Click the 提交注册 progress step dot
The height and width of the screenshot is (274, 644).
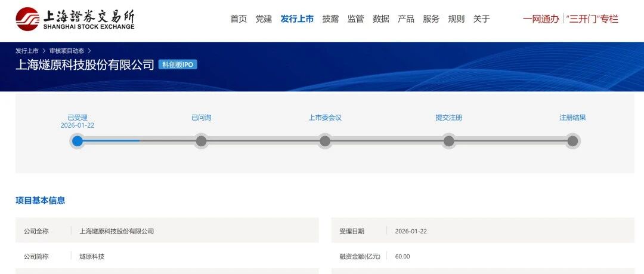(449, 141)
